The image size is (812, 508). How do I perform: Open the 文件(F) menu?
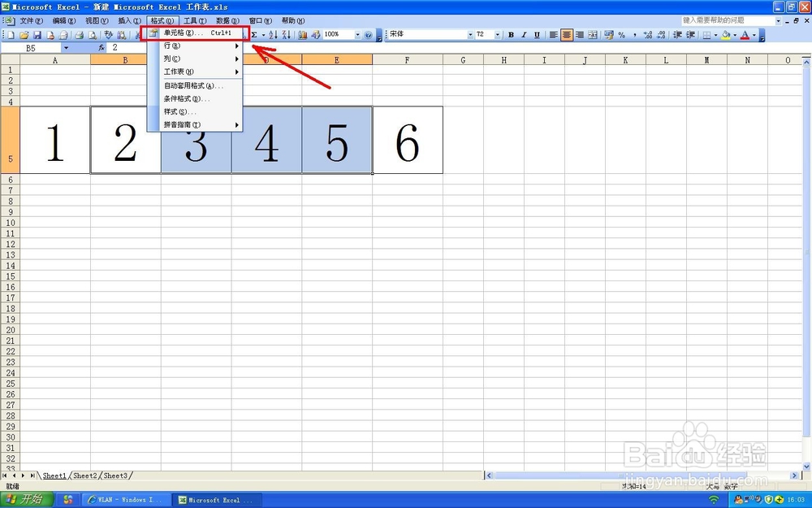(31, 21)
